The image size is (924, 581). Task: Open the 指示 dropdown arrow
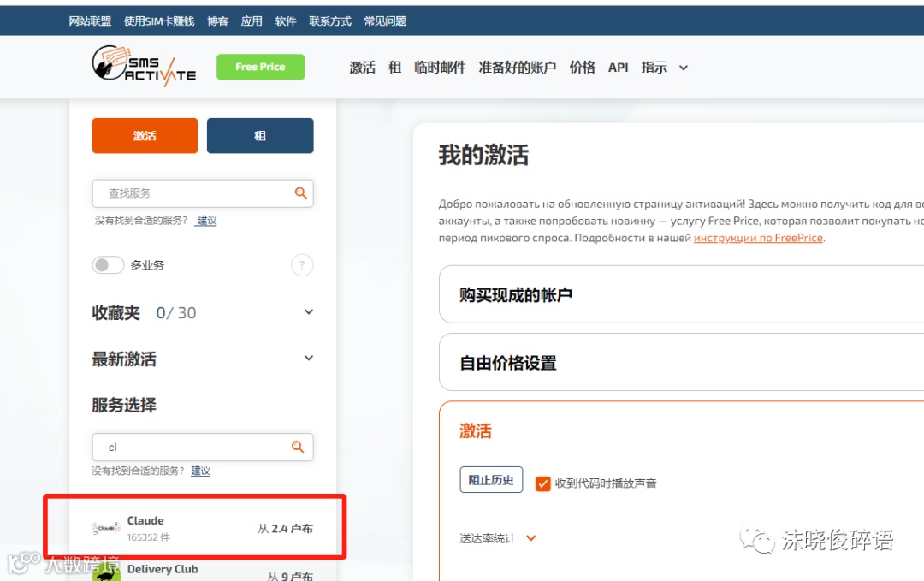[x=683, y=68]
